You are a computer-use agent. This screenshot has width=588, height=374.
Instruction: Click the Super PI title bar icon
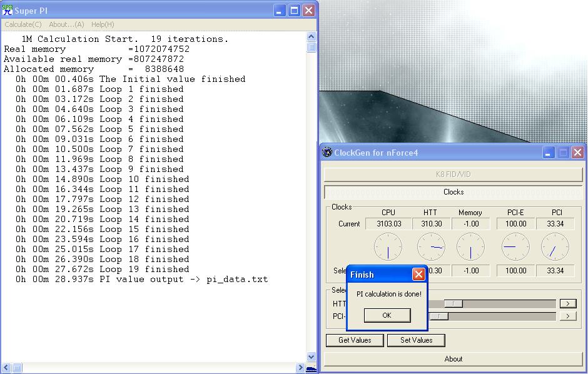[7, 10]
